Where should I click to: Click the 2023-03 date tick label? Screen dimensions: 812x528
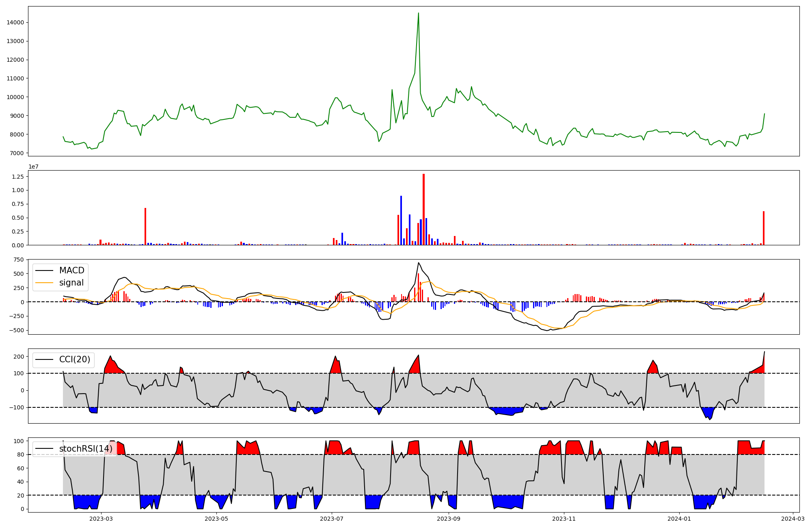pos(101,519)
